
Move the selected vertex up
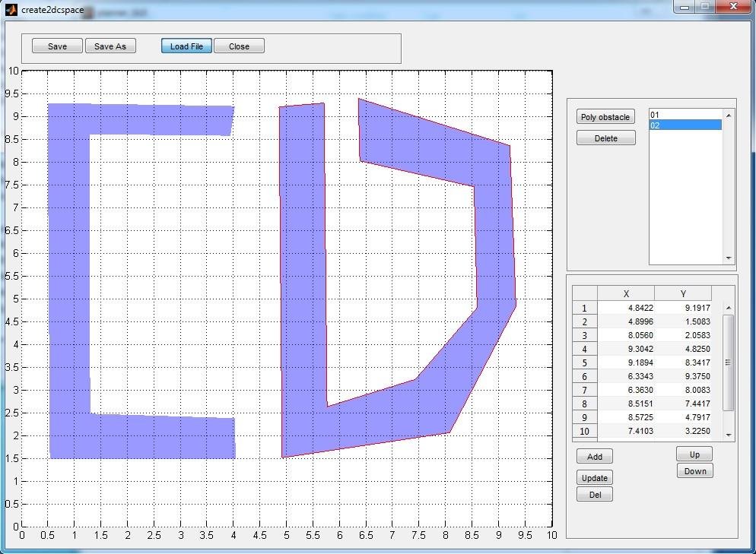(694, 454)
